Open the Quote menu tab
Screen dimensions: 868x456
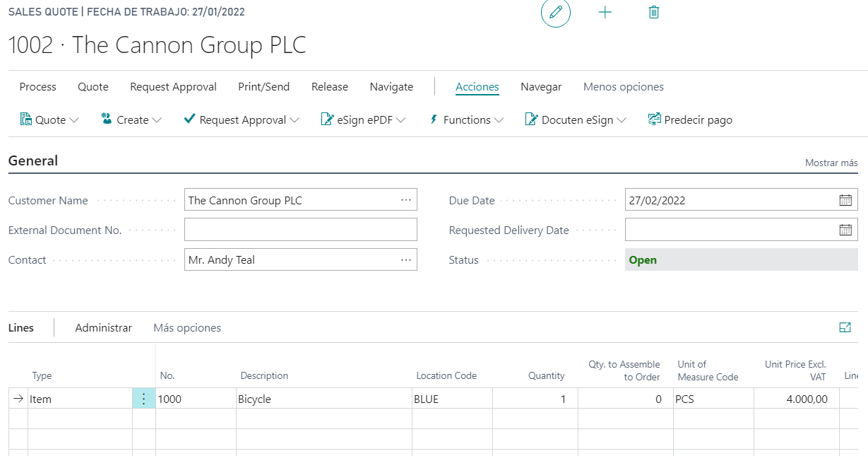tap(93, 87)
